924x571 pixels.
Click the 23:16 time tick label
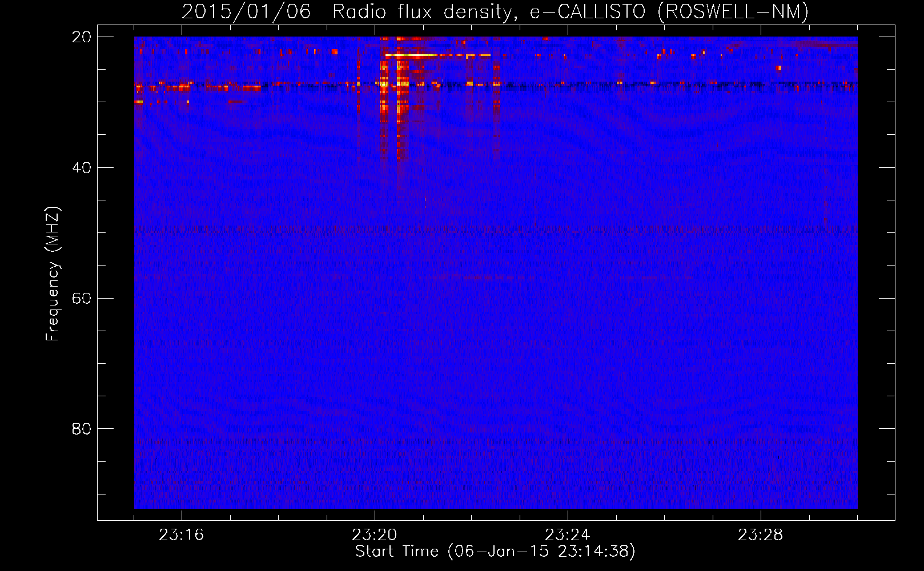(182, 535)
